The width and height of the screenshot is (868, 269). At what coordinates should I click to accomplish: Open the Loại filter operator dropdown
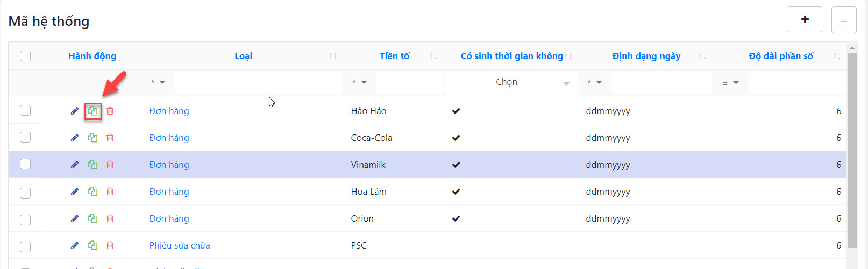[158, 82]
